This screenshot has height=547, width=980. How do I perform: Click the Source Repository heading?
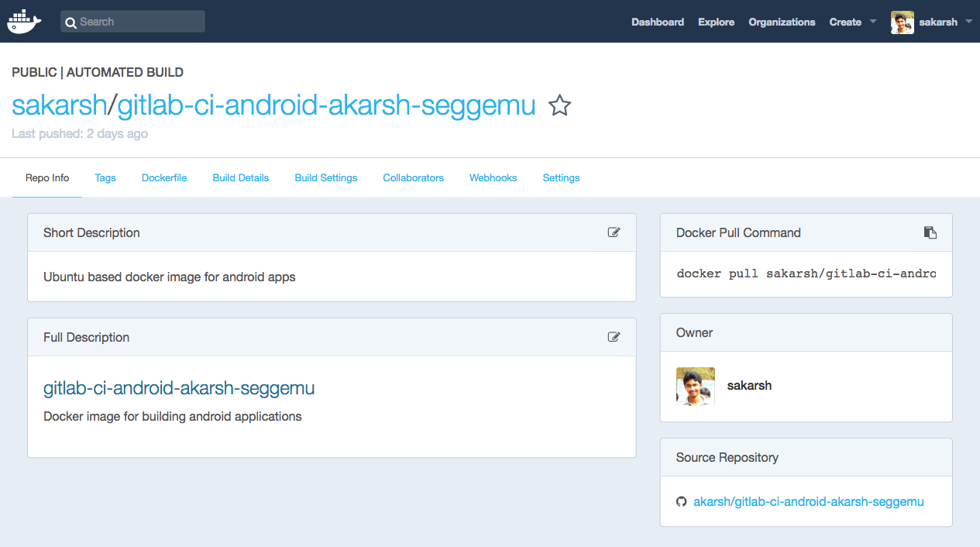[x=727, y=458]
